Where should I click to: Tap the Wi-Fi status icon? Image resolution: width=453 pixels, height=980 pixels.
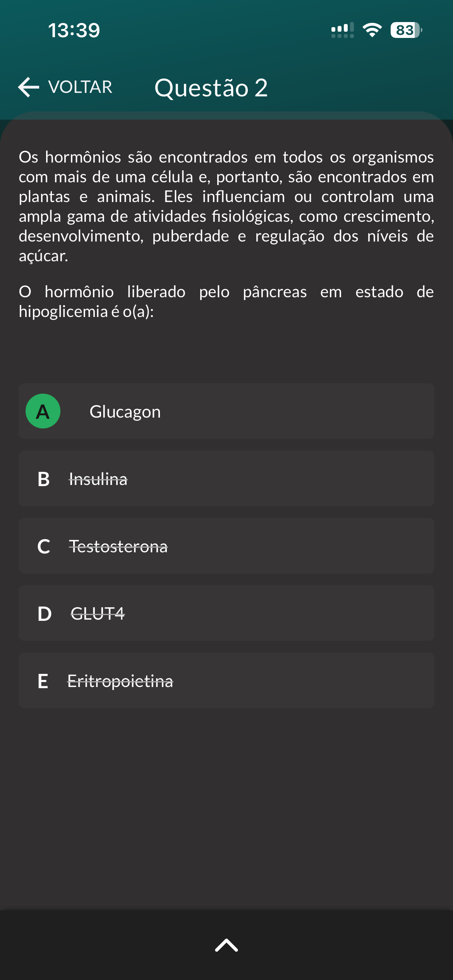tap(372, 30)
